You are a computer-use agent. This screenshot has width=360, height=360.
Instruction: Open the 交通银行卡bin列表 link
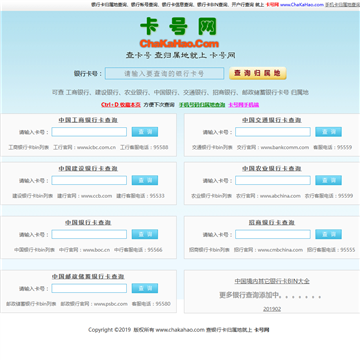[212, 147]
